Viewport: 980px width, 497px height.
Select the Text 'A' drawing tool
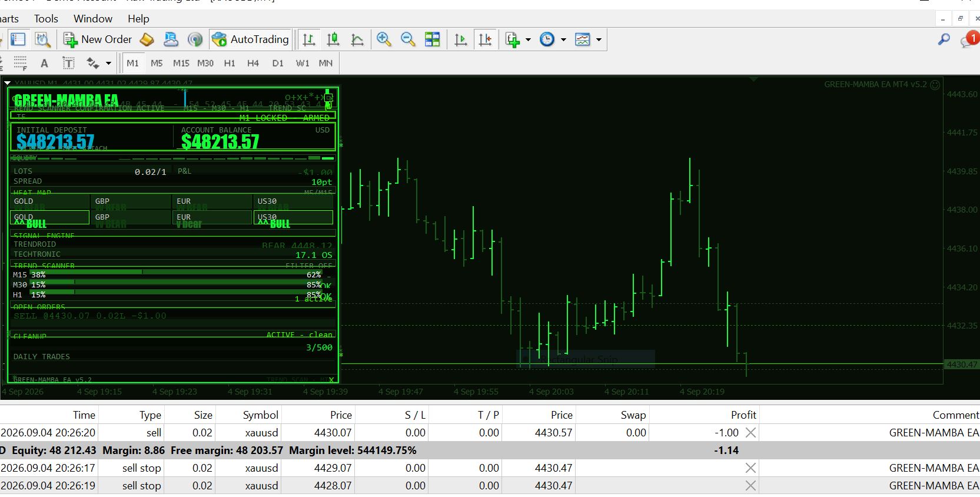pos(44,63)
